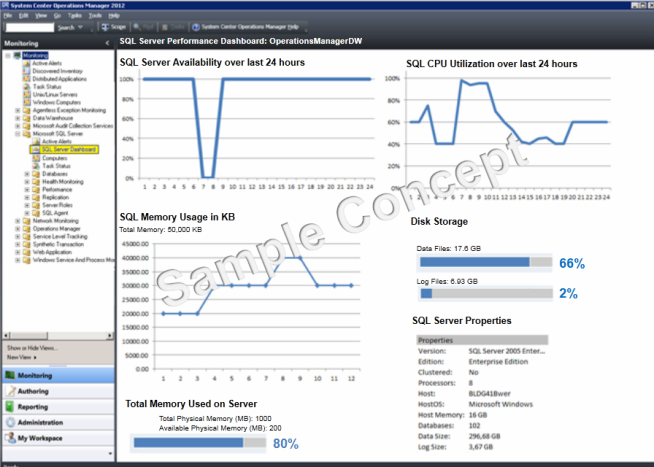Click the Show or Hide Views link
Viewport: 654px width, 467px height.
(33, 348)
